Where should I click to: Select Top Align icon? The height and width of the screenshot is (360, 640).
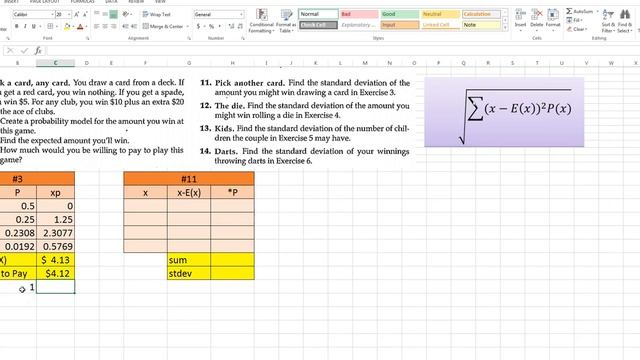point(97,14)
